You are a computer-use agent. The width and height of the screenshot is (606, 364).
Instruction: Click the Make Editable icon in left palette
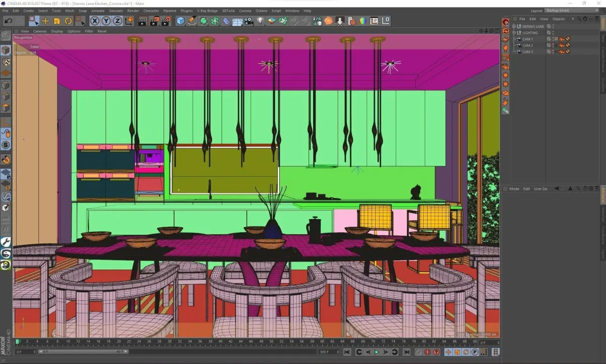pos(6,37)
